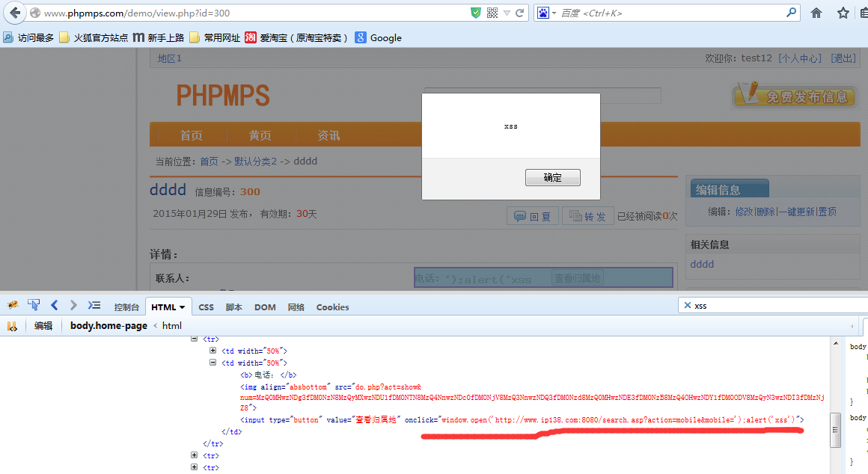Switch to the 脚本 script tab
This screenshot has height=474, width=868.
coord(233,307)
